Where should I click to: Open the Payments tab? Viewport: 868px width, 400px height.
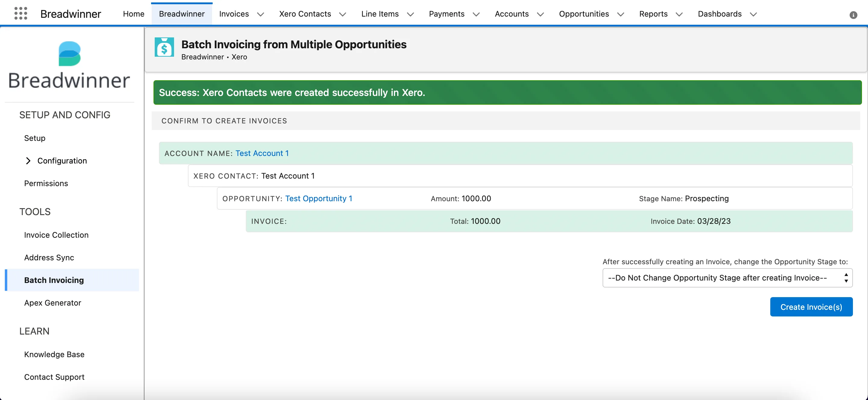tap(446, 14)
